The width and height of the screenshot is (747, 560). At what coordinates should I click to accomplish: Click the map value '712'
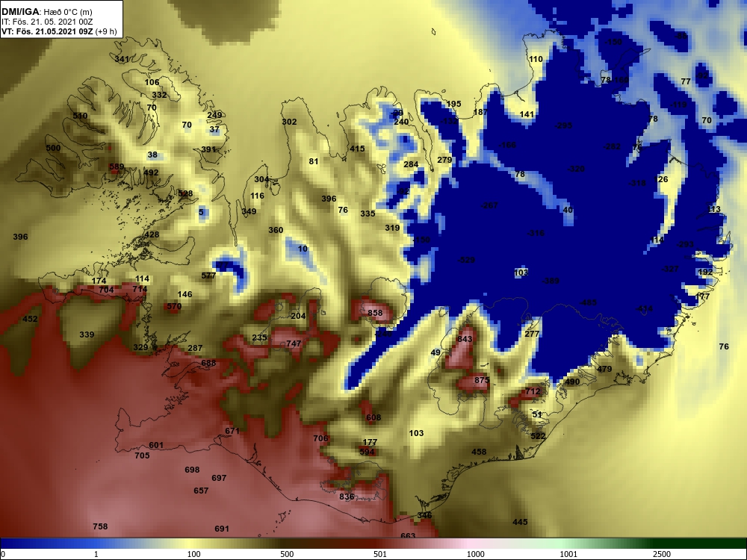[x=533, y=391]
